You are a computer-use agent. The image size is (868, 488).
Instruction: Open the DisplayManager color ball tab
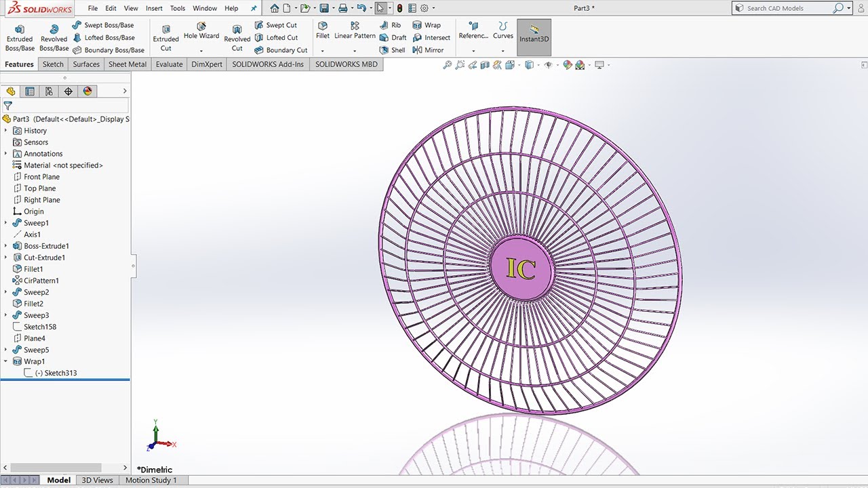tap(87, 91)
